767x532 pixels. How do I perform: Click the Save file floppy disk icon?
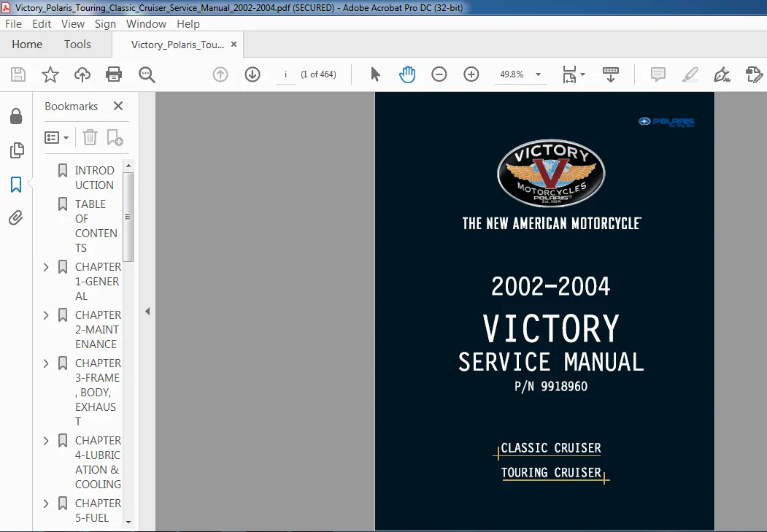18,74
